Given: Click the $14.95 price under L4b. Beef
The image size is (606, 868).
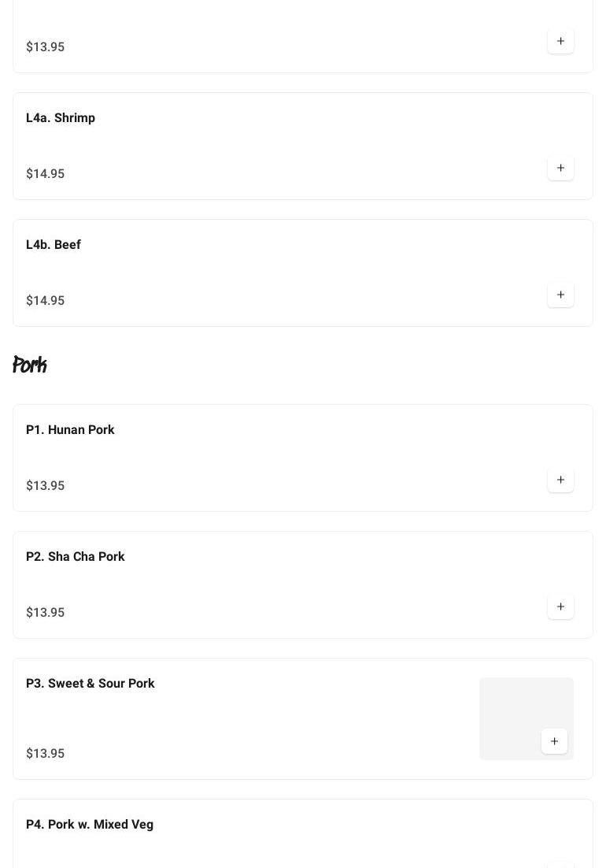Looking at the screenshot, I should [46, 301].
